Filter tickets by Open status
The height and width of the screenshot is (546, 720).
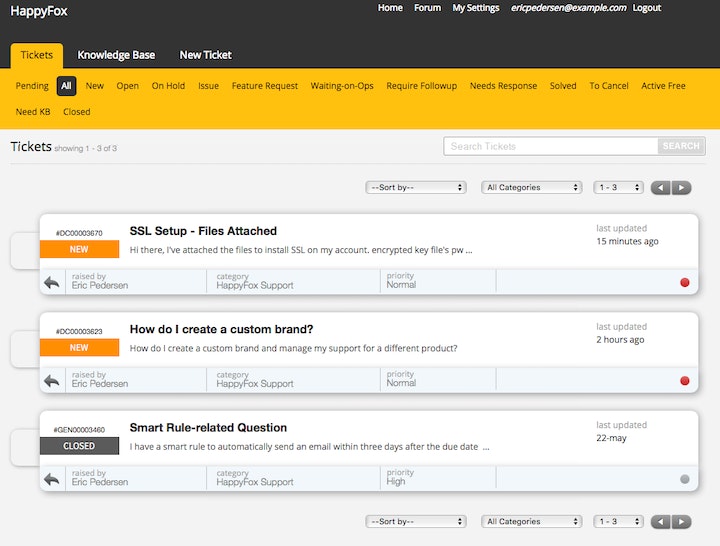(128, 86)
